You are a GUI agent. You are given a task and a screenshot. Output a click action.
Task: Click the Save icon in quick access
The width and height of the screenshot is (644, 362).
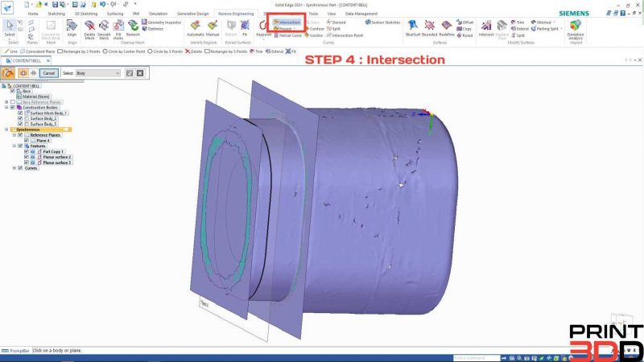55,5
